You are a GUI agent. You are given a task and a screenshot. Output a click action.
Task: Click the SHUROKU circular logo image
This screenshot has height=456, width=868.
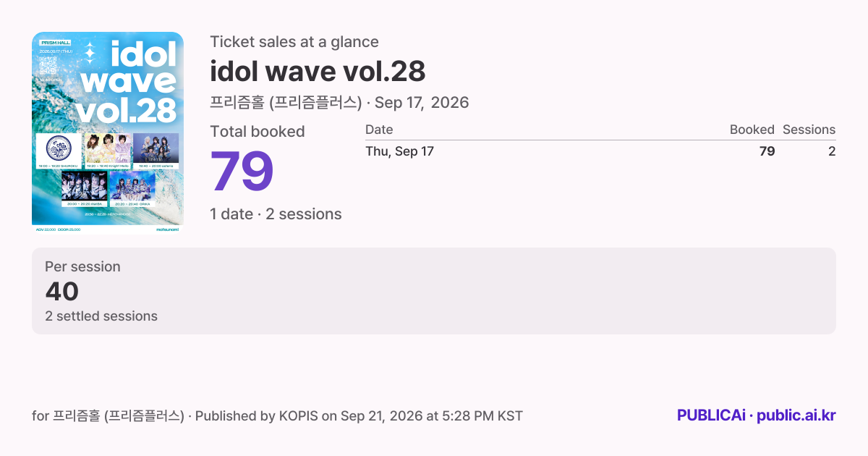59,148
